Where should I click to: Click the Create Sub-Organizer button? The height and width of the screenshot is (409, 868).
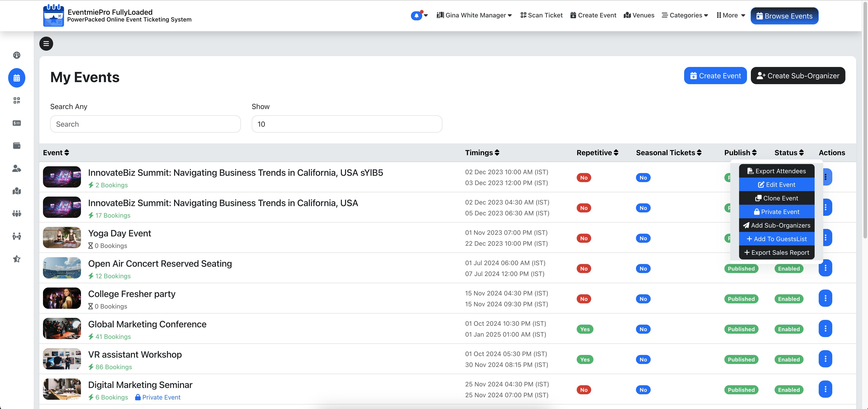coord(798,76)
